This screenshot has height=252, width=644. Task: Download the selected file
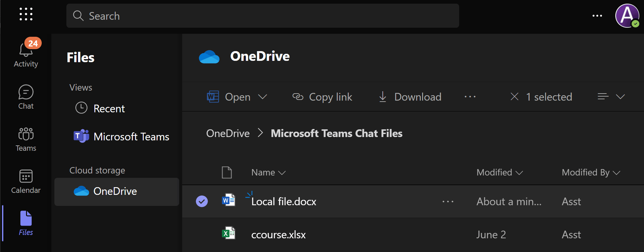[x=410, y=97]
